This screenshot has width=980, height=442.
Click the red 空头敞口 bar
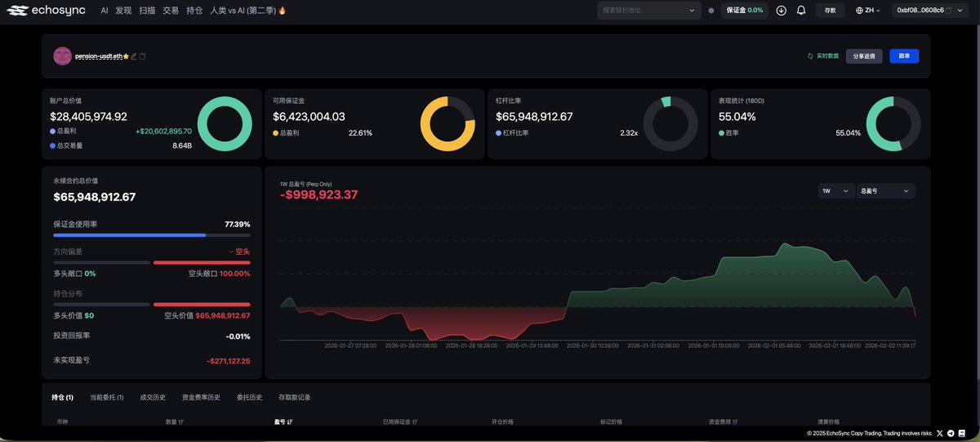click(x=202, y=262)
